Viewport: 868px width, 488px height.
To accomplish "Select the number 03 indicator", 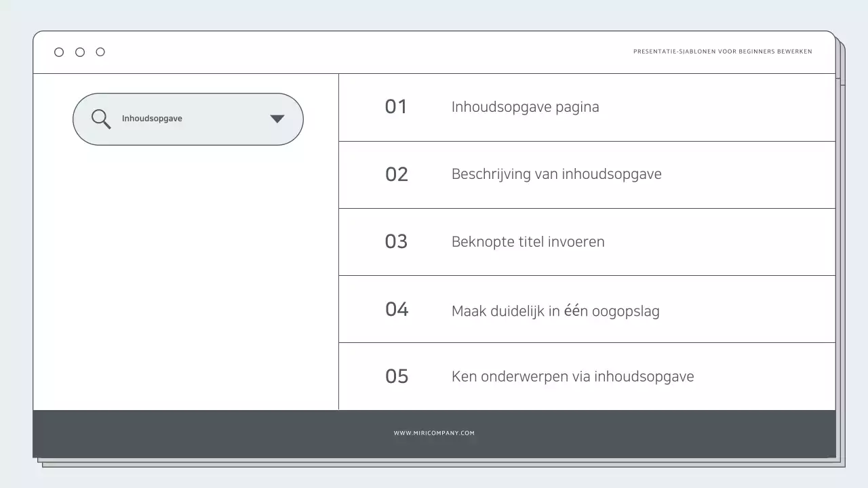I will pyautogui.click(x=396, y=241).
